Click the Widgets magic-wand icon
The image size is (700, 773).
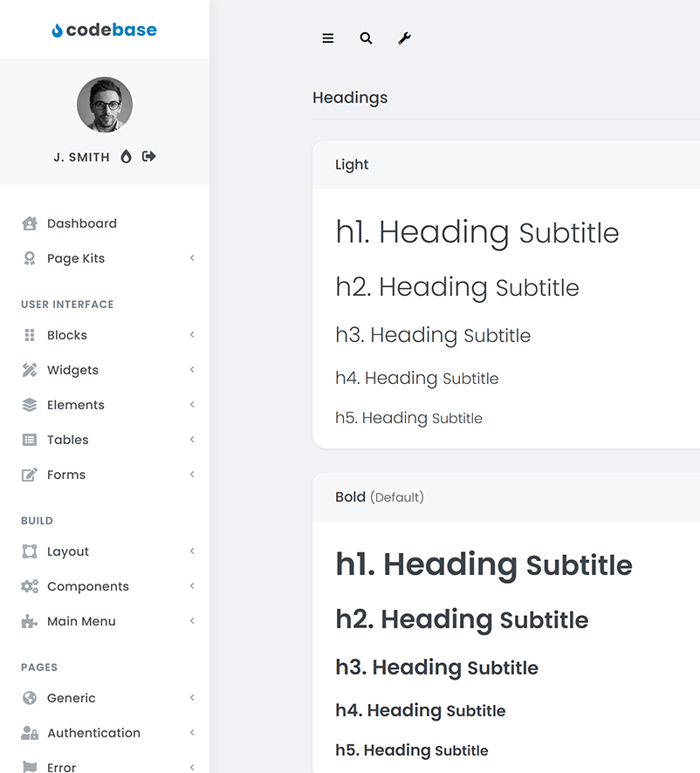(x=27, y=370)
